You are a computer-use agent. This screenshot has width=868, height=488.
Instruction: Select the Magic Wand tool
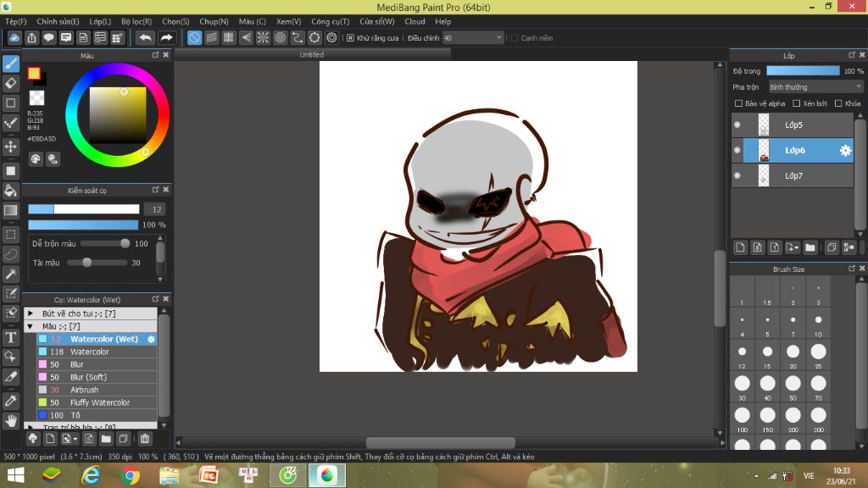coord(11,274)
